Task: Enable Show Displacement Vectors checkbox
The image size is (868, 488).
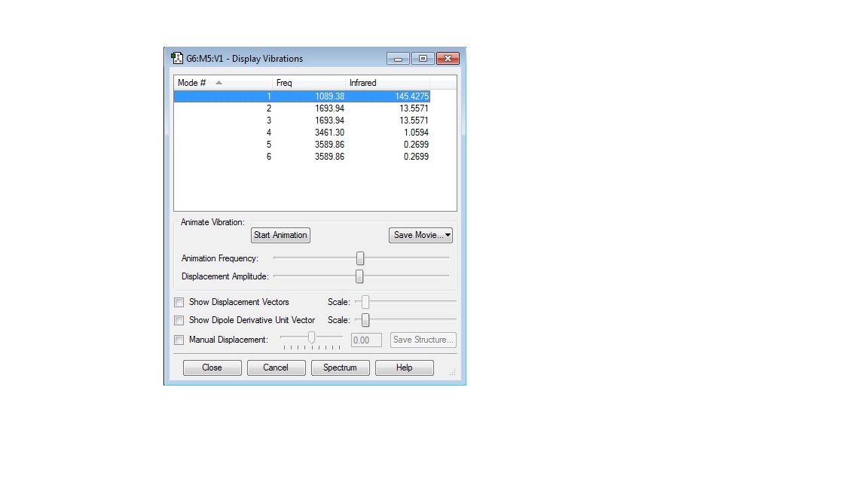Action: 179,302
